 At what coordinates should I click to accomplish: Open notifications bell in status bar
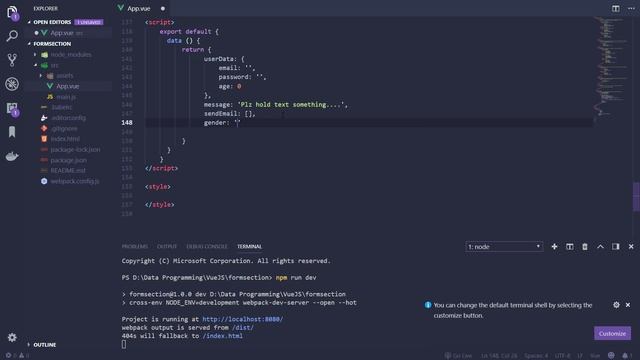[x=627, y=356]
